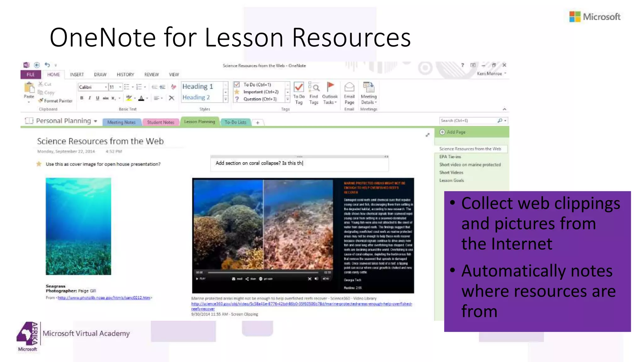Decrease the paragraph indent

click(x=154, y=87)
